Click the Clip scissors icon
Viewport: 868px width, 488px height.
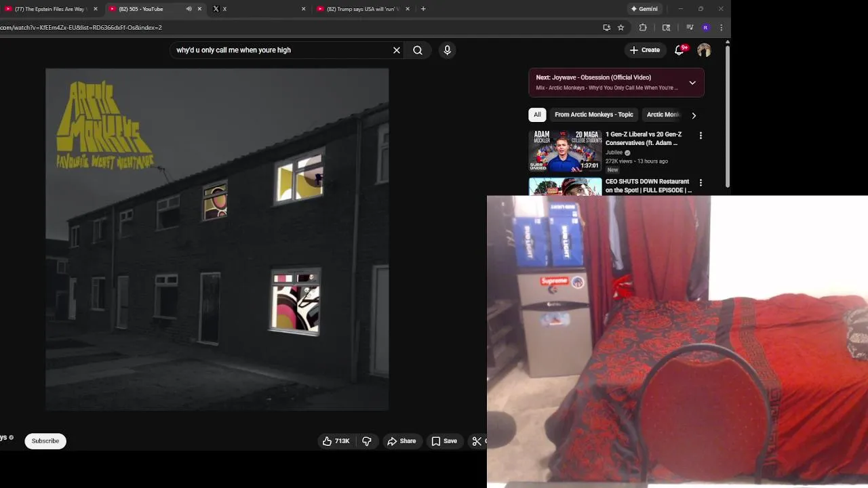click(477, 441)
